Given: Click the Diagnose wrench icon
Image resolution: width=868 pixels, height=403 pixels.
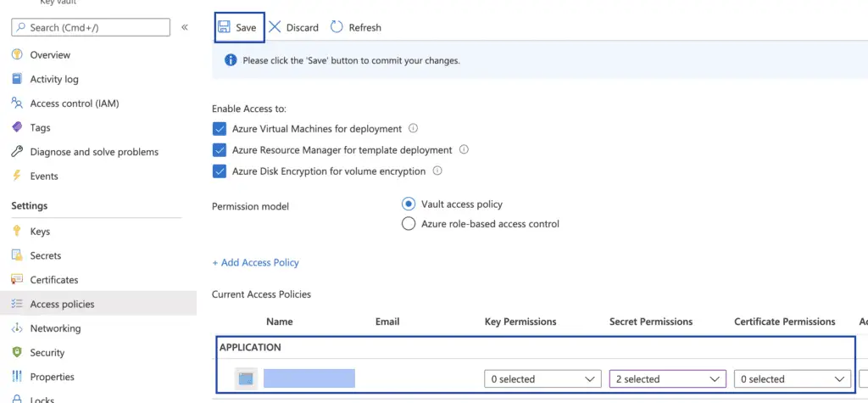Looking at the screenshot, I should (x=17, y=151).
